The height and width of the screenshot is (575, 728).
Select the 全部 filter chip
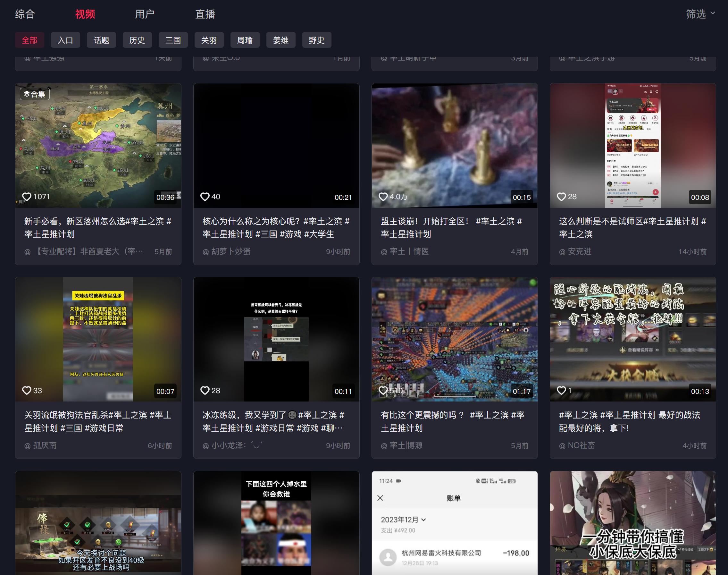coord(29,40)
